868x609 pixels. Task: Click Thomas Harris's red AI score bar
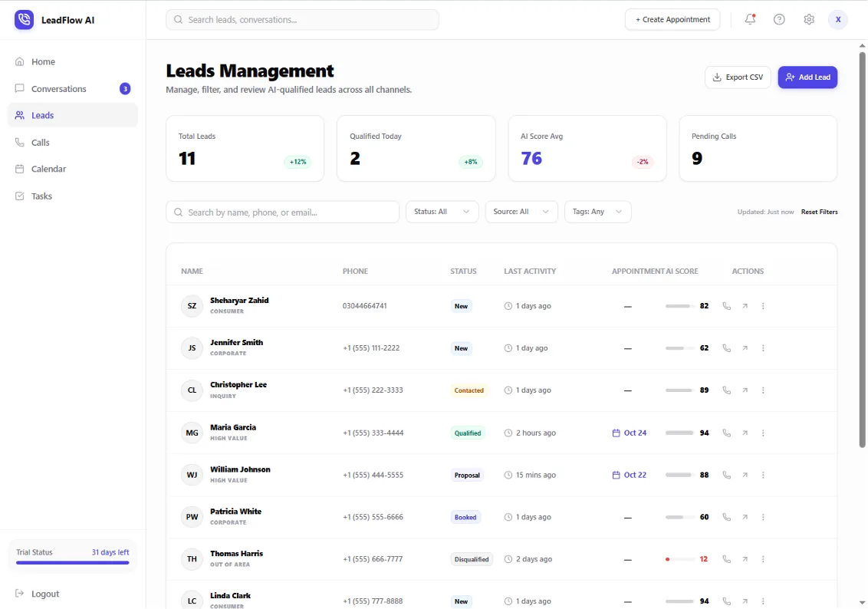click(680, 559)
